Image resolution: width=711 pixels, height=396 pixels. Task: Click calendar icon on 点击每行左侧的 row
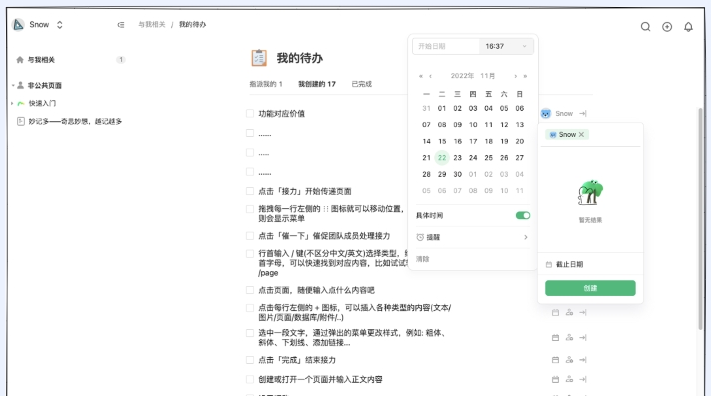[555, 313]
